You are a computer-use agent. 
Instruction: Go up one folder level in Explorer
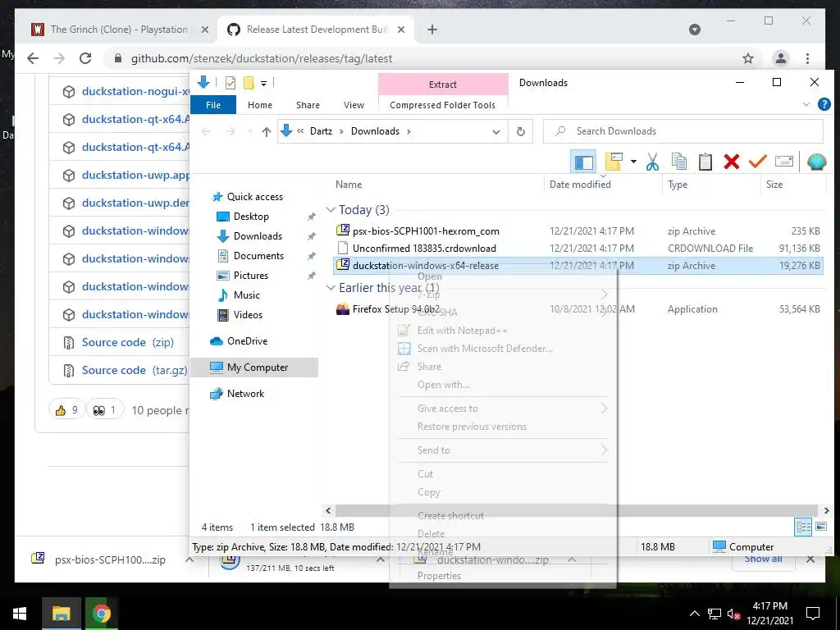click(267, 132)
